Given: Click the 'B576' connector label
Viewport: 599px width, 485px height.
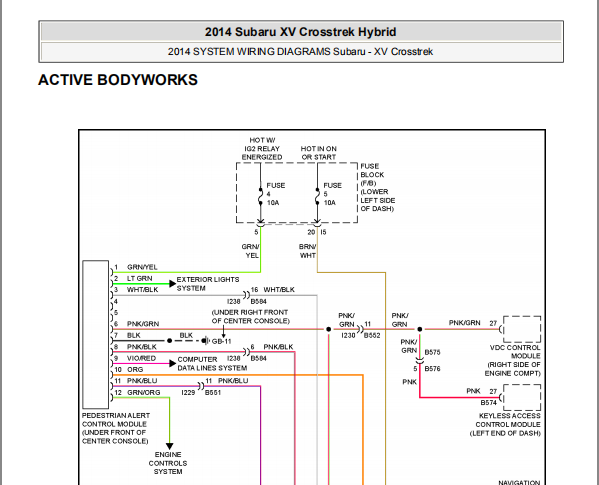Looking at the screenshot, I should [x=432, y=369].
